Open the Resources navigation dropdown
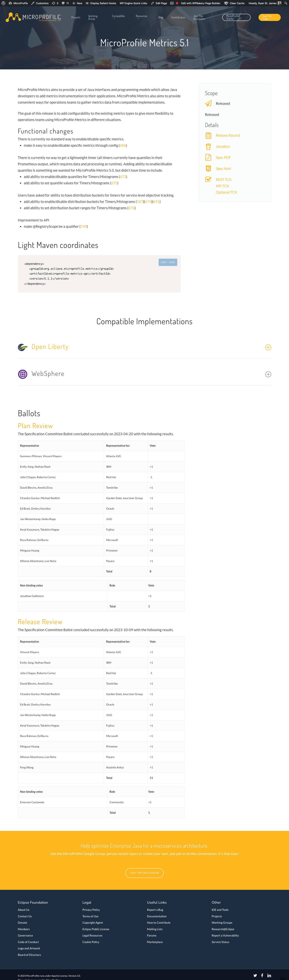The height and width of the screenshot is (980, 289). [141, 16]
